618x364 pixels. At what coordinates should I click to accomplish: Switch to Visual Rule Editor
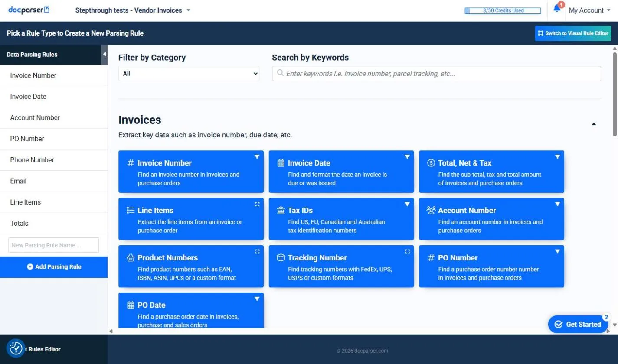pyautogui.click(x=573, y=33)
